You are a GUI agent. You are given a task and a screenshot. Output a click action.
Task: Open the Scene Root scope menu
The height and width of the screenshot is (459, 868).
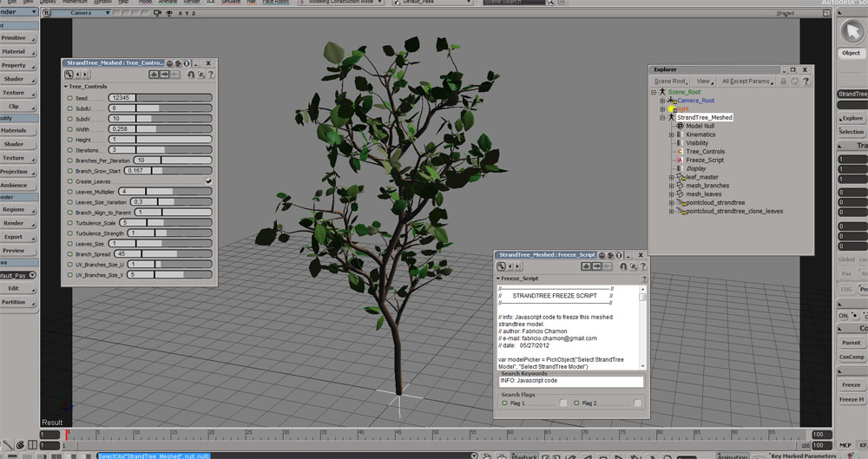coord(670,82)
